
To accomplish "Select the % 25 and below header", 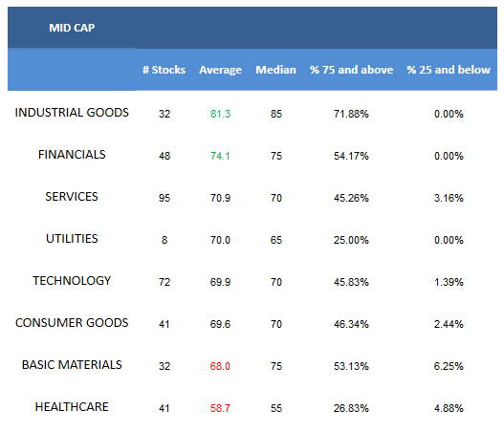I will click(449, 70).
